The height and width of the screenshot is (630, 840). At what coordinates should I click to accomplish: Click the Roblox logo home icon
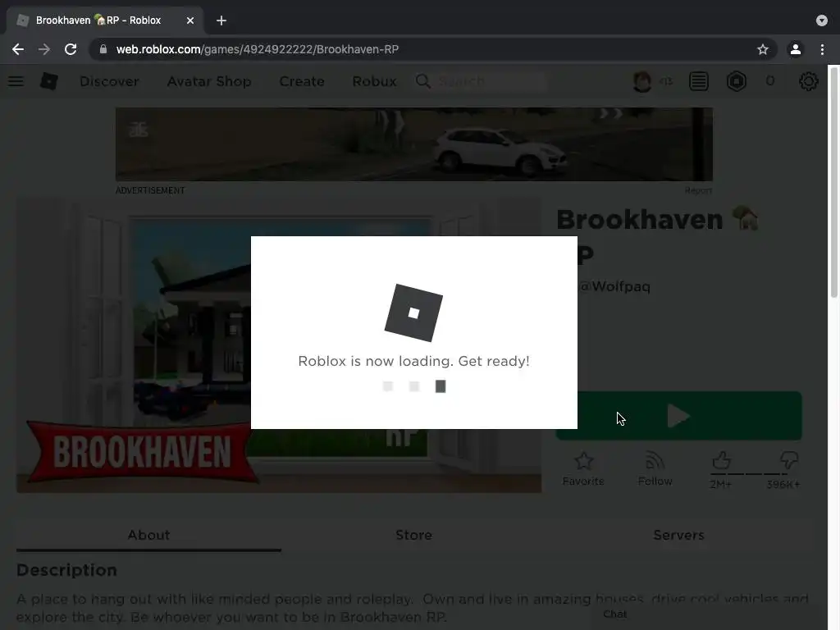pos(48,81)
